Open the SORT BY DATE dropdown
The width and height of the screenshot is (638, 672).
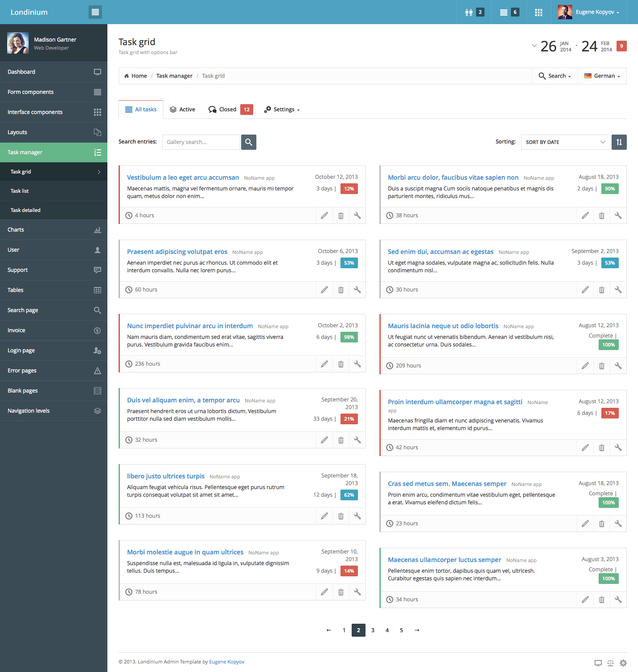[x=565, y=142]
